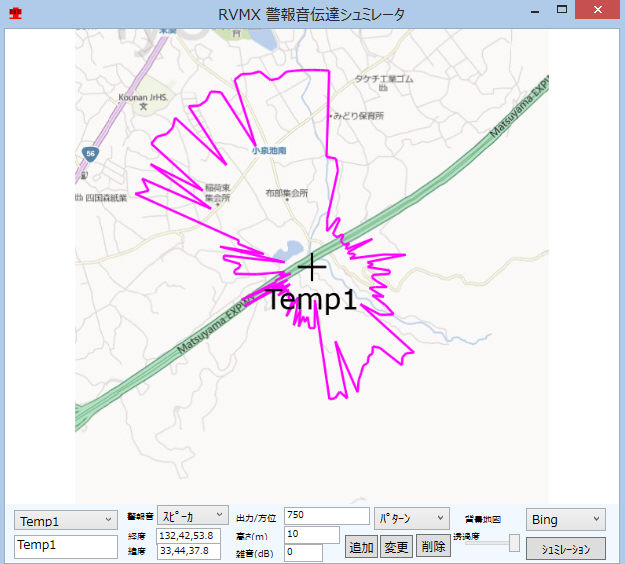The height and width of the screenshot is (564, 625).
Task: Click the Temp1 name text field
Action: pos(66,546)
